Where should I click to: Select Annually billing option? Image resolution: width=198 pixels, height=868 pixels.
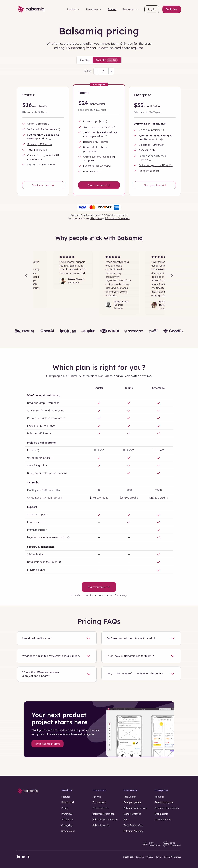click(x=106, y=60)
